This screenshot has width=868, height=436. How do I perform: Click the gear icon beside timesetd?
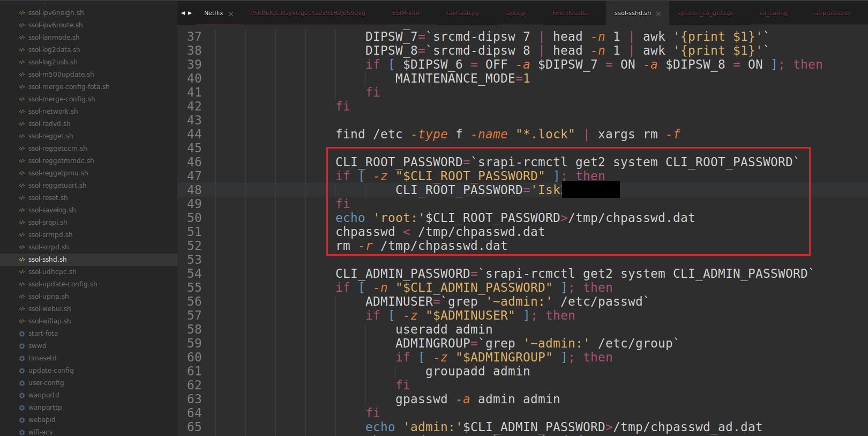click(x=22, y=358)
